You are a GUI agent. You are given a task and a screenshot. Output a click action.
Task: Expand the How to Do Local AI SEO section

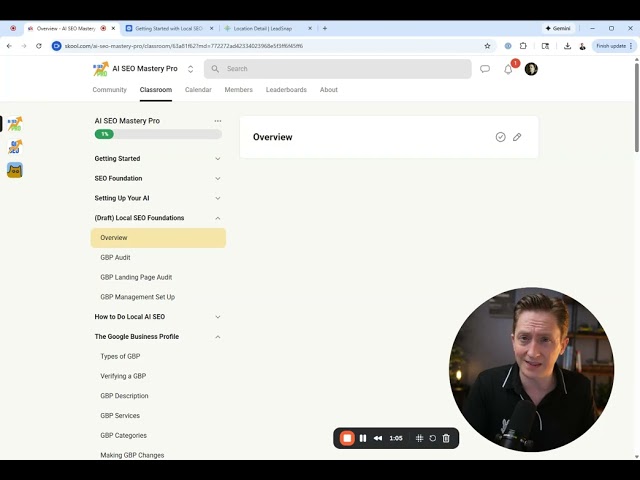(158, 317)
